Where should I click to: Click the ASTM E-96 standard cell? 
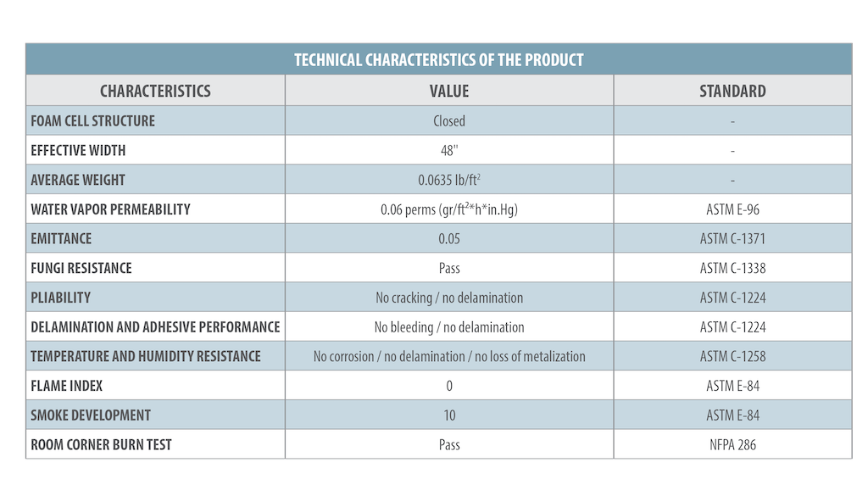(732, 209)
